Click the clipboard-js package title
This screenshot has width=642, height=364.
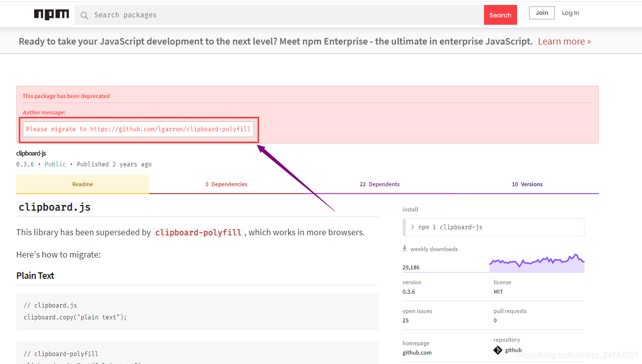[x=31, y=154]
